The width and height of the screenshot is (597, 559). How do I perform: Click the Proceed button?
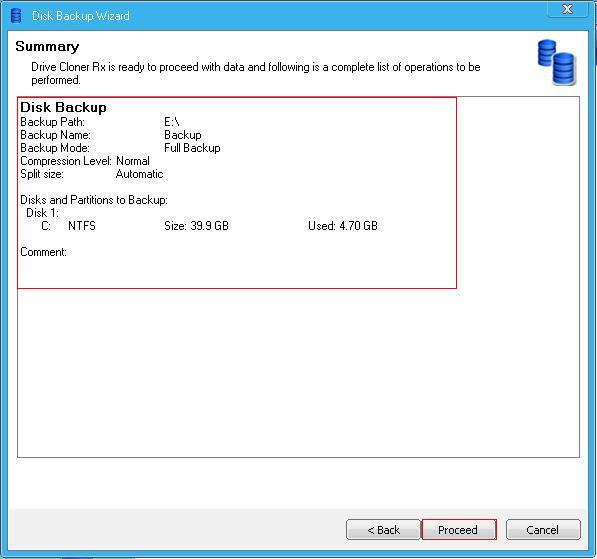tap(459, 529)
